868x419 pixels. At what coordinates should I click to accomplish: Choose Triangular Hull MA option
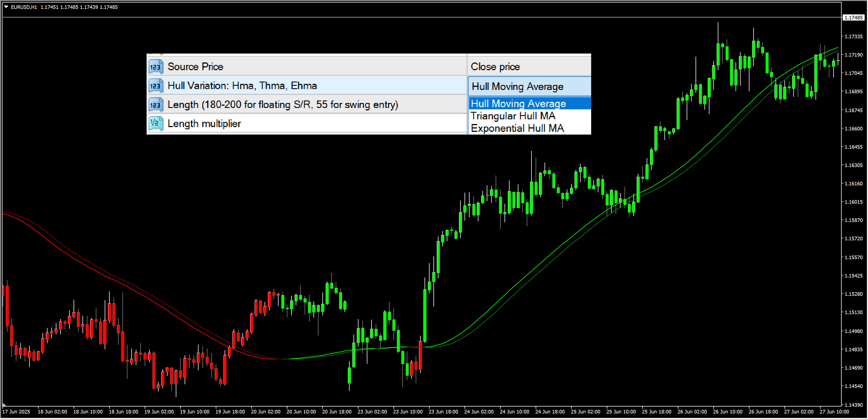[530, 116]
